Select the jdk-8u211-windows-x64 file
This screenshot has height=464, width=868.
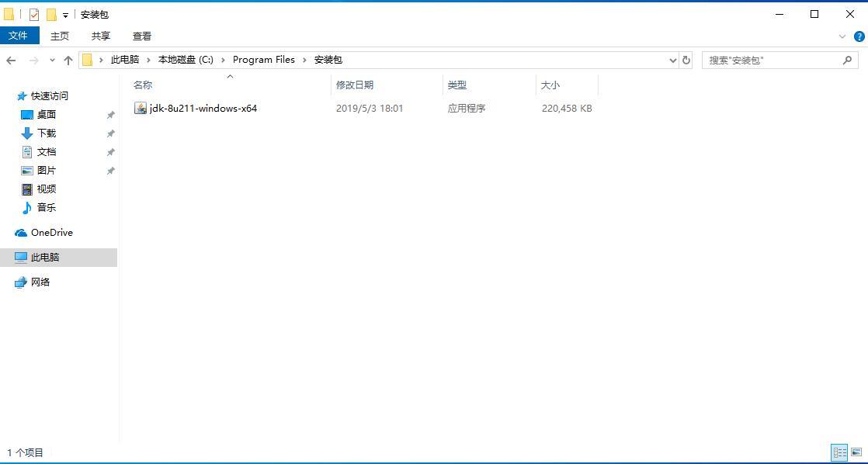point(203,109)
